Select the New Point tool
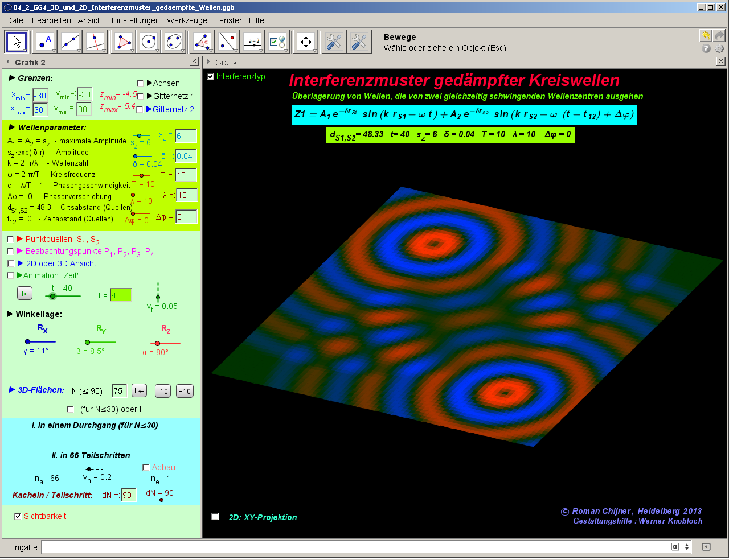This screenshot has height=560, width=729. coord(44,42)
